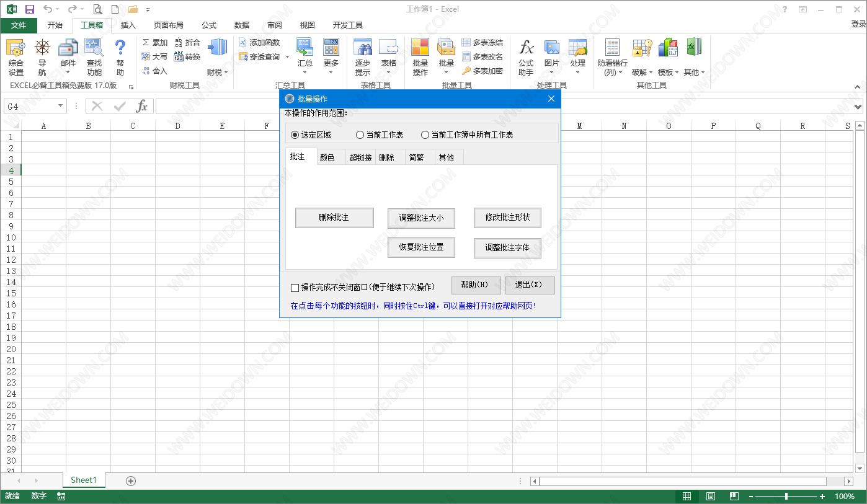Click the 多表改名 tool

[482, 56]
